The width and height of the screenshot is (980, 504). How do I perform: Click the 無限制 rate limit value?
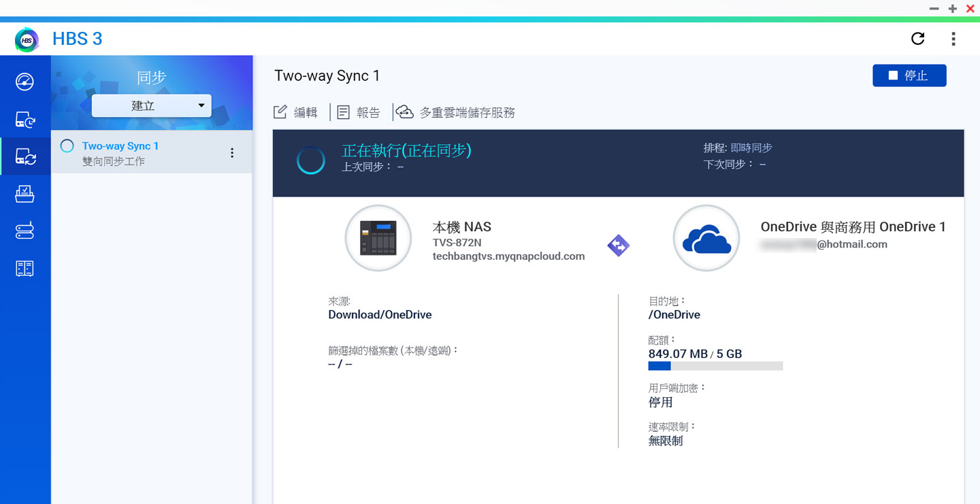point(666,441)
